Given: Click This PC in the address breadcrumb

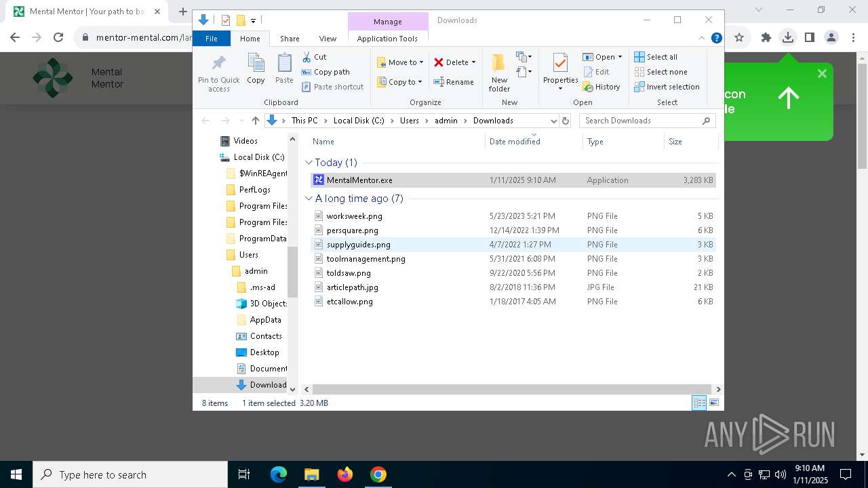Looking at the screenshot, I should [304, 121].
